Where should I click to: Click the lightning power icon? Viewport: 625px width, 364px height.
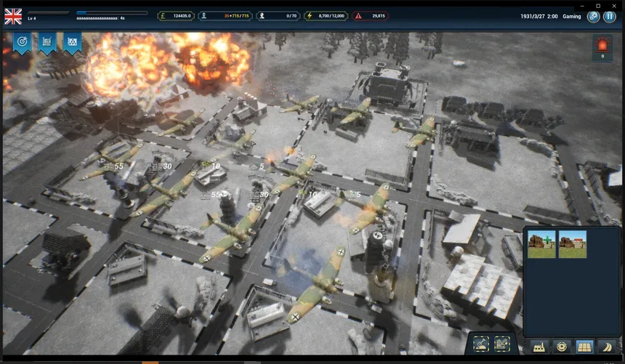tap(310, 16)
